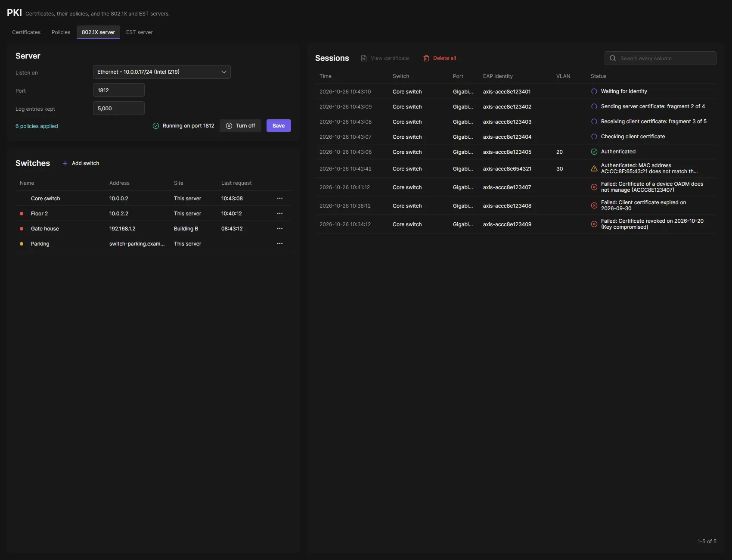Click the switch-parking.exam... address cell

pos(137,244)
